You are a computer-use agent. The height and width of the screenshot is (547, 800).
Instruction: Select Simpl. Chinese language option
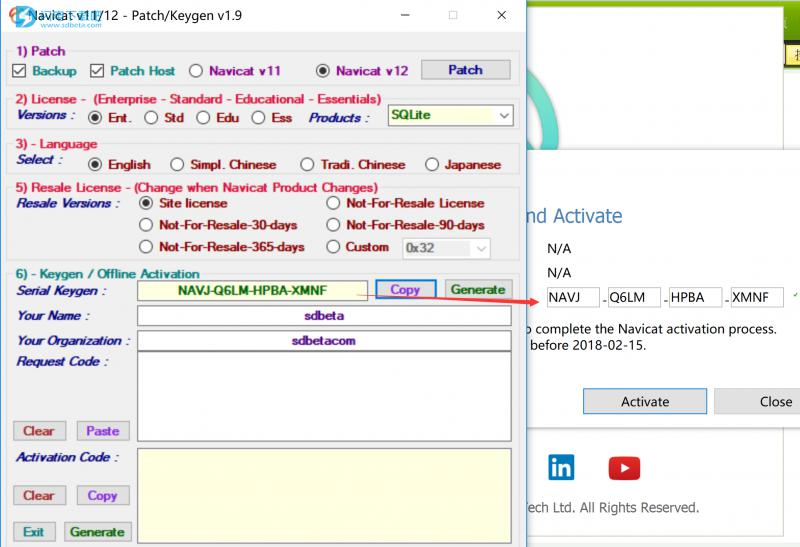tap(177, 164)
